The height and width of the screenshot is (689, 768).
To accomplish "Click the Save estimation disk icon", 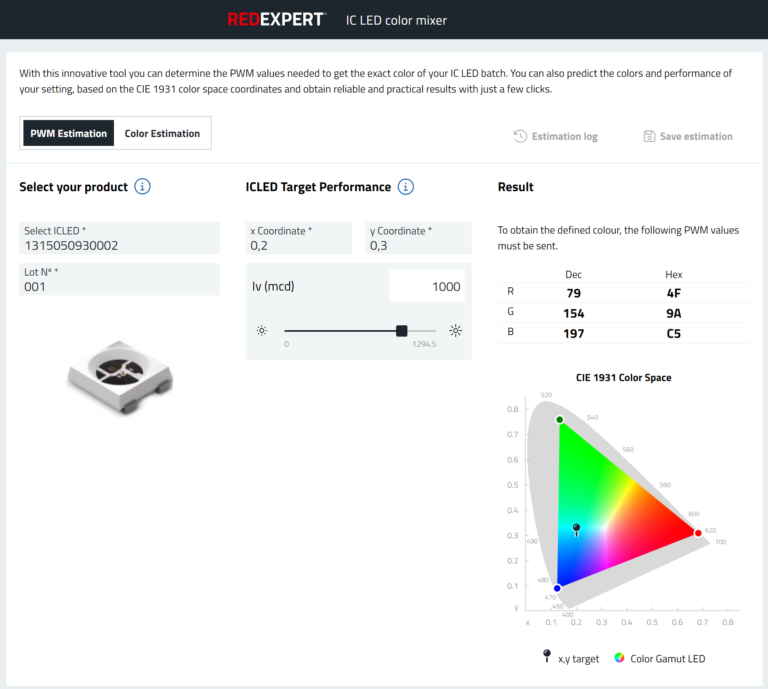I will coord(649,136).
